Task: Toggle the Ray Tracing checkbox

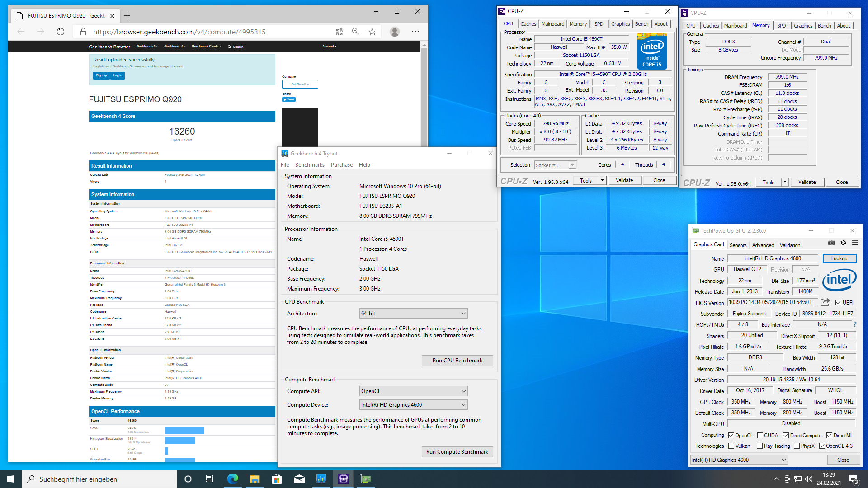Action: 759,446
